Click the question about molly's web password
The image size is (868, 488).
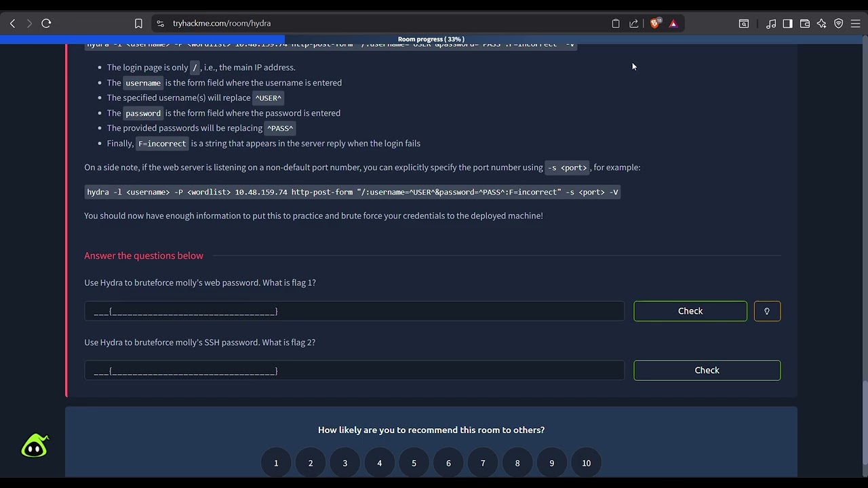point(200,283)
